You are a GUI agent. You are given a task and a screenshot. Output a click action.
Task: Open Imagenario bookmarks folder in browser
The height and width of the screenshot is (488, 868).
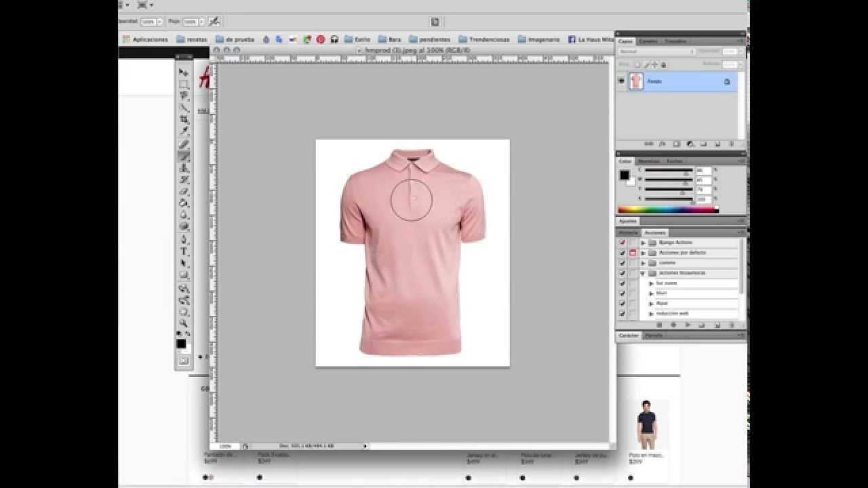pyautogui.click(x=539, y=39)
